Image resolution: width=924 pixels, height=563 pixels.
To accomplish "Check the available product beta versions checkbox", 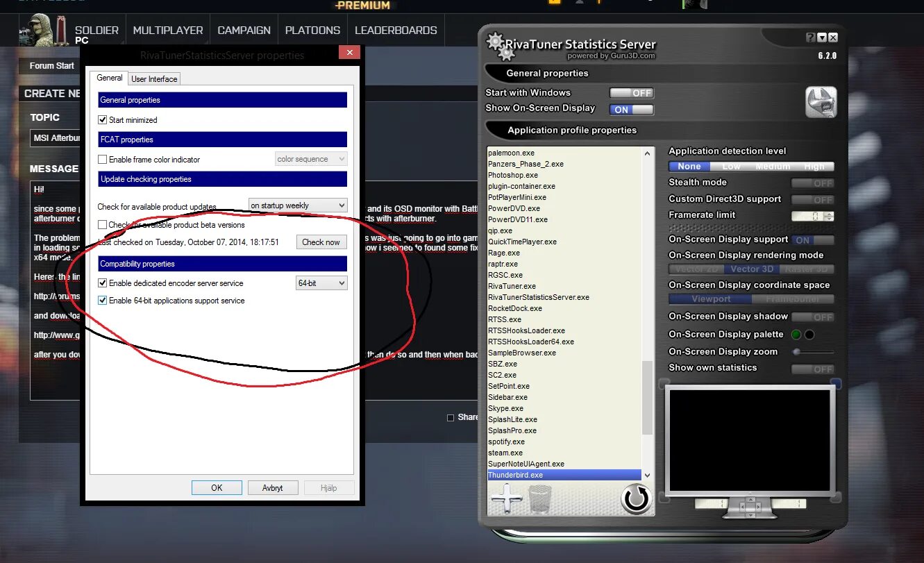I will (x=103, y=225).
